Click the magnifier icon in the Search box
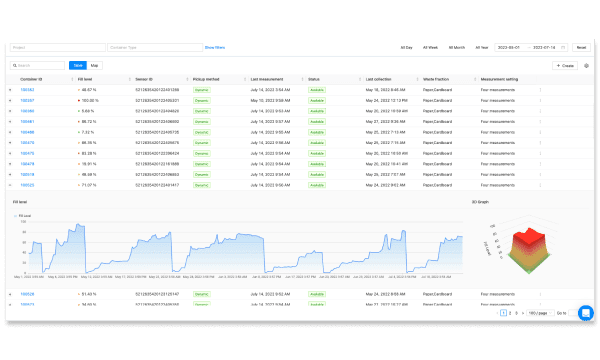600x360 pixels. click(15, 66)
